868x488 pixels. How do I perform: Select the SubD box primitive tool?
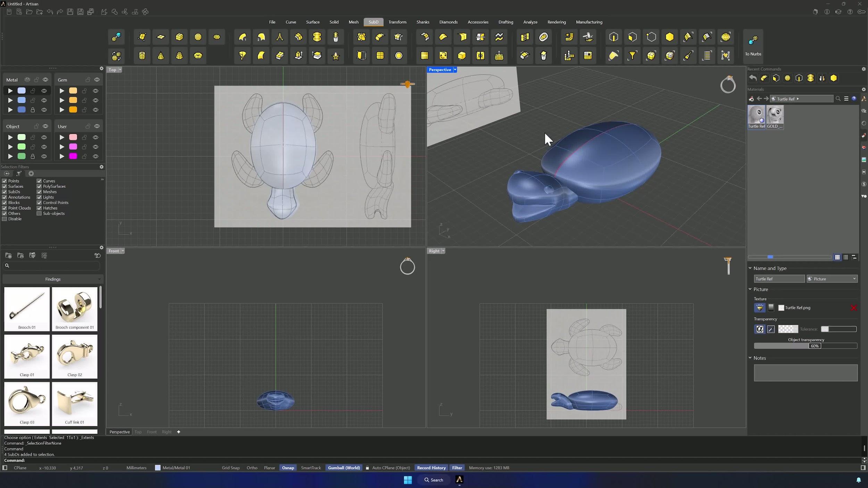pos(180,37)
